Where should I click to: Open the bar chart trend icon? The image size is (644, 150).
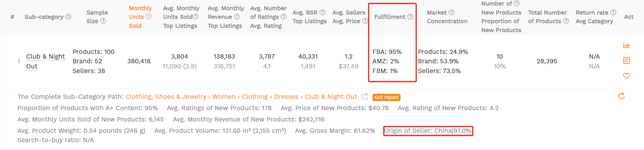point(626,46)
